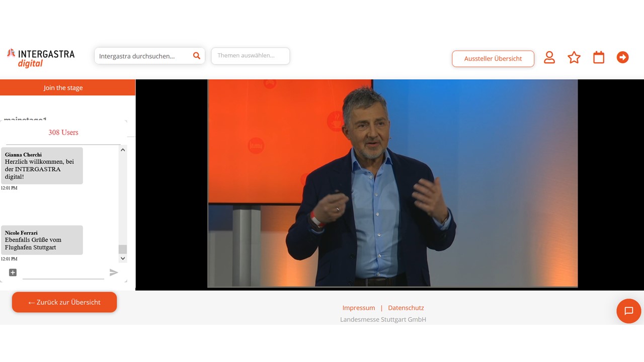The width and height of the screenshot is (644, 362).
Task: Click the 'Aussteller Übersicht' button
Action: [x=493, y=59]
